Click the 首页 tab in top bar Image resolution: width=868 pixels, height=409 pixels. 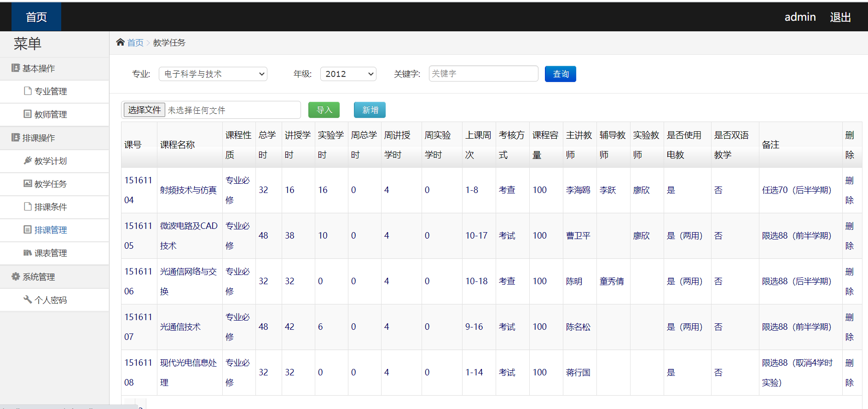36,17
